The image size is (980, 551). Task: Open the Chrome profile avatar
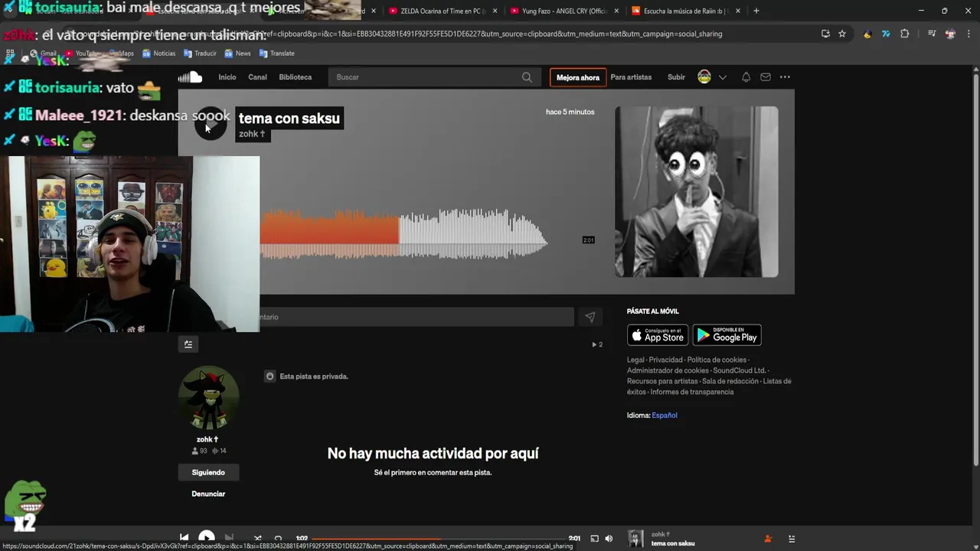click(950, 34)
